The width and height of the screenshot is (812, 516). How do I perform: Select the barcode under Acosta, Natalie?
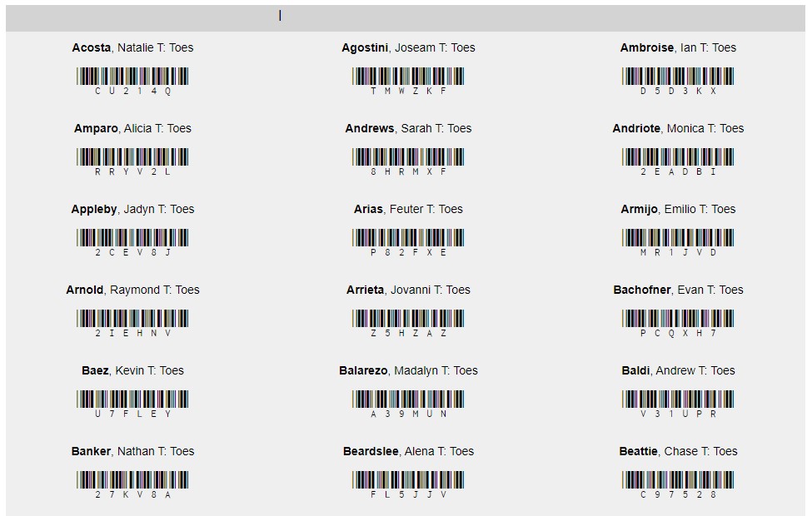point(132,76)
